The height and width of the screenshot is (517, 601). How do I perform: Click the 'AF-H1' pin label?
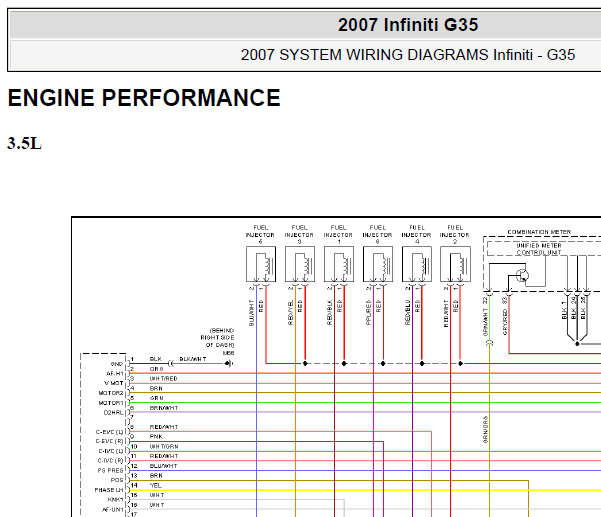[115, 373]
